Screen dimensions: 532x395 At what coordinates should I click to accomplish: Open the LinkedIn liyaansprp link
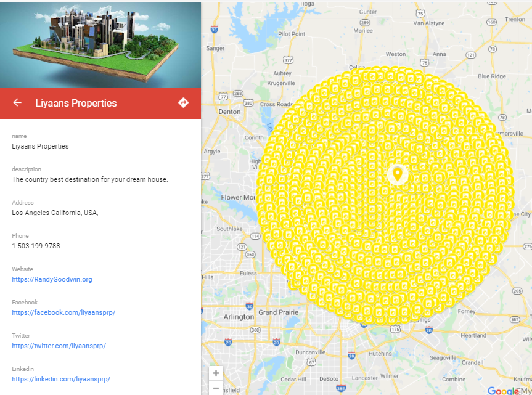click(x=61, y=379)
